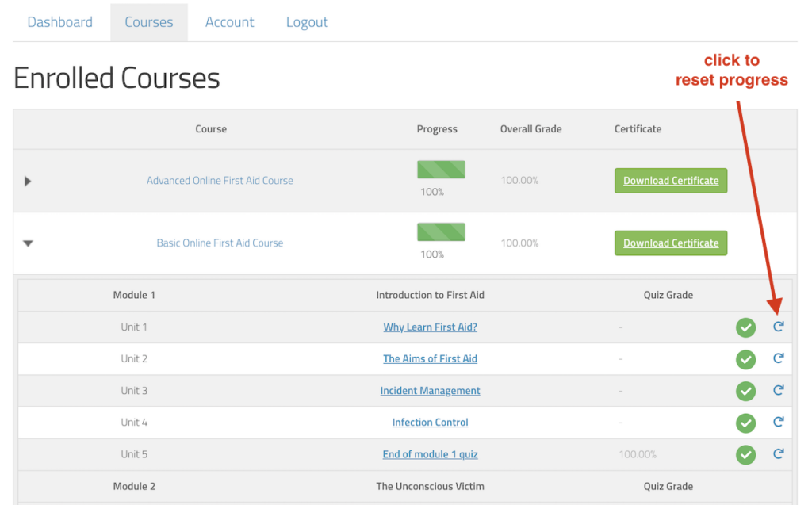Click the checkmark next to the End of module 1 quiz
The image size is (812, 505).
(x=745, y=454)
